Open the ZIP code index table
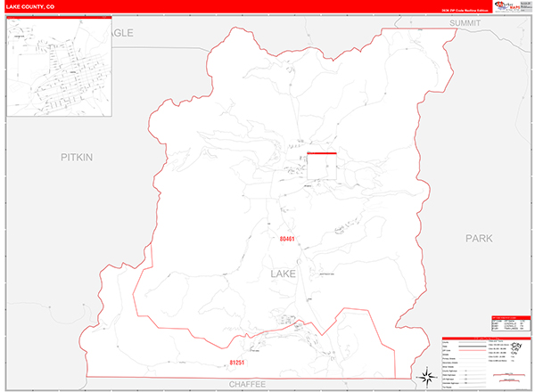 pos(511,323)
